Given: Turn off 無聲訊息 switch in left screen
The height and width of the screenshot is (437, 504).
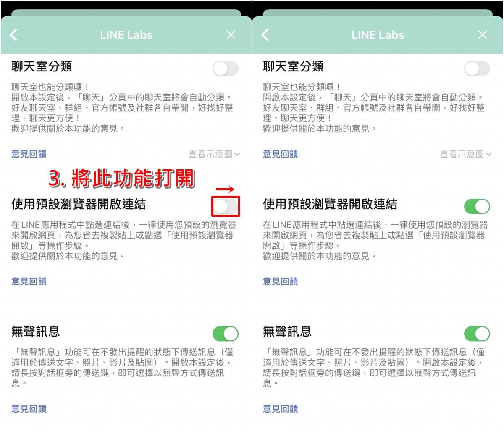Looking at the screenshot, I should coord(226,334).
